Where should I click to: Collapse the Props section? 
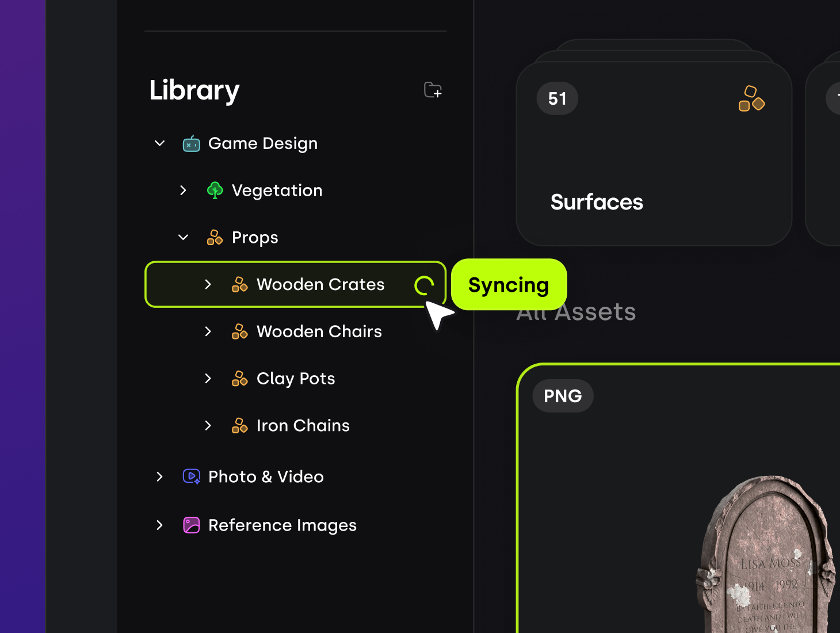[x=182, y=237]
